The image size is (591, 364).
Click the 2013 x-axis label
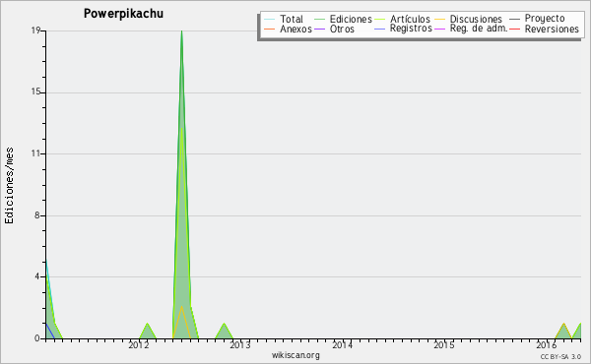coord(240,344)
